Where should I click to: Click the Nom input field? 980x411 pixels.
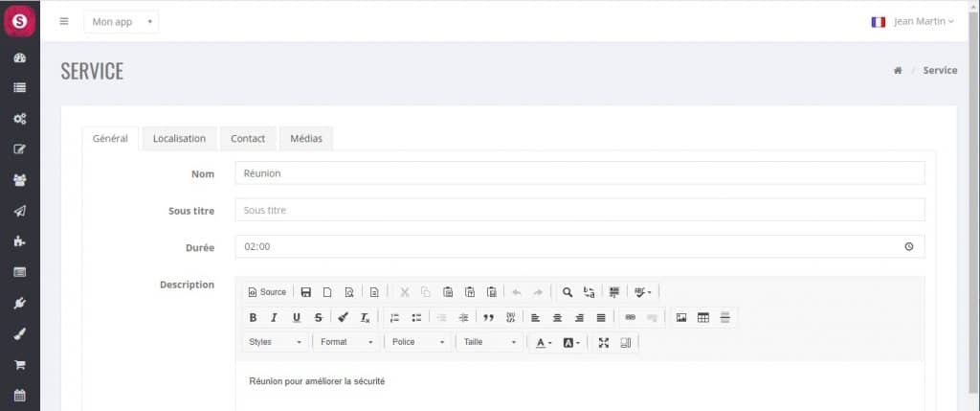pos(580,173)
